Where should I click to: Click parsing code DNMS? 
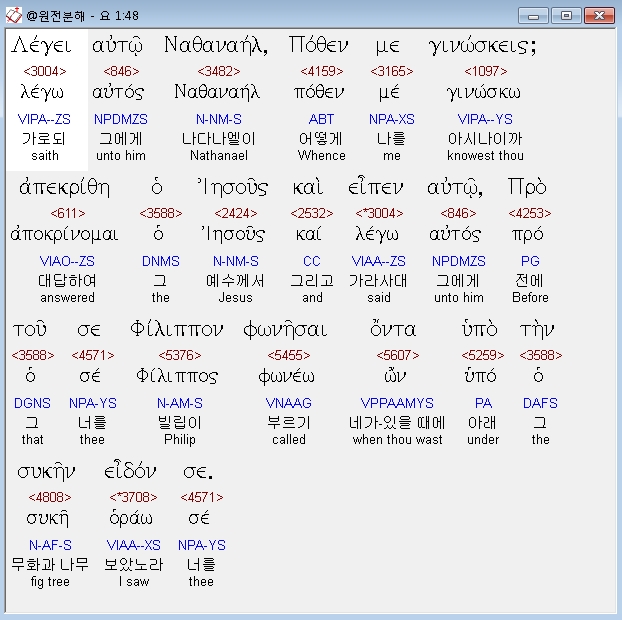click(x=161, y=261)
